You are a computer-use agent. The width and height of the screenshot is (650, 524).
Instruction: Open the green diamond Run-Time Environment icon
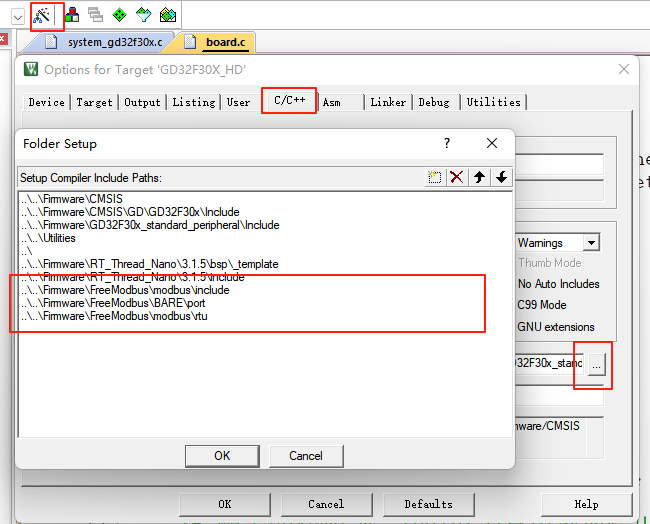point(119,15)
